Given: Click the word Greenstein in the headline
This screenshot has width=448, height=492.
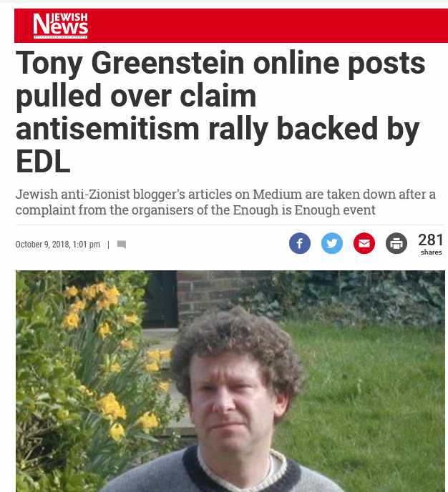Looking at the screenshot, I should (x=168, y=64).
